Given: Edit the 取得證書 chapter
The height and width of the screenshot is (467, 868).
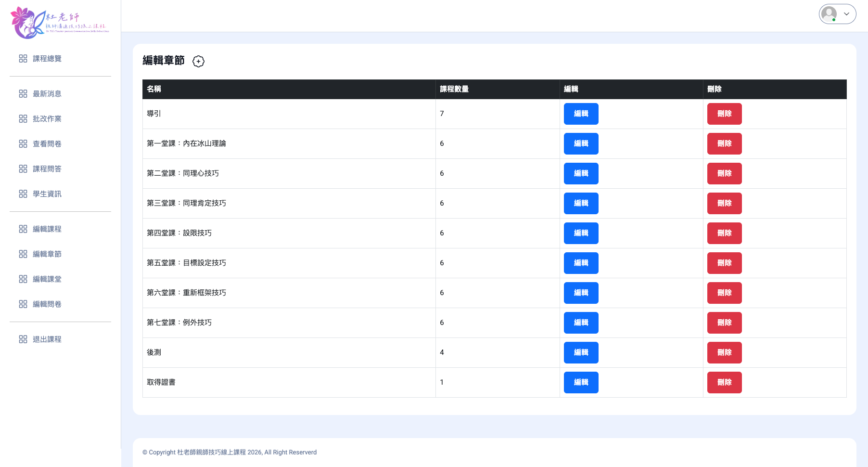Looking at the screenshot, I should tap(581, 383).
